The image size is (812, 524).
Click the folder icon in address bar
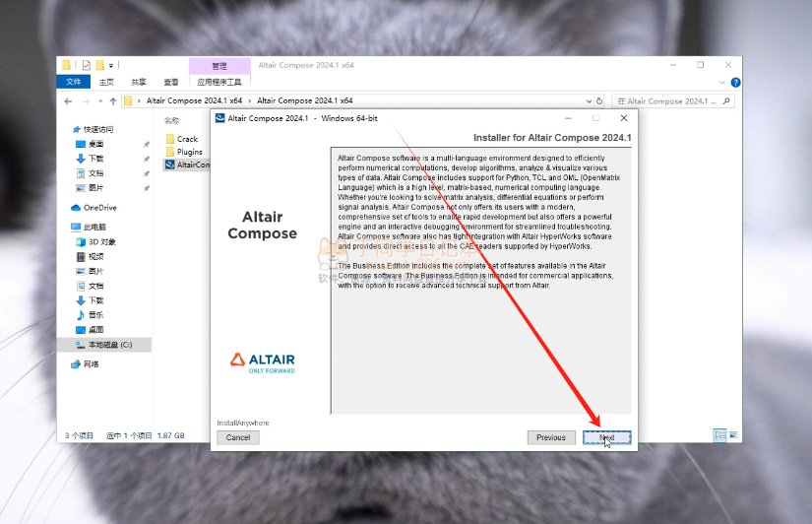coord(128,101)
